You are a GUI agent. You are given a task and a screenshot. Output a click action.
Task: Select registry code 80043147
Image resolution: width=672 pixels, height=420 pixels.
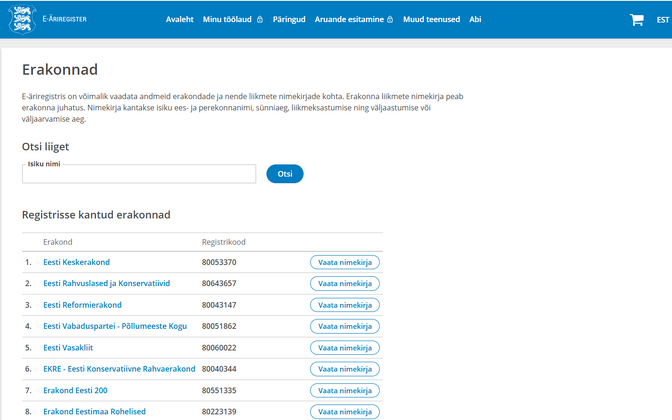[219, 305]
